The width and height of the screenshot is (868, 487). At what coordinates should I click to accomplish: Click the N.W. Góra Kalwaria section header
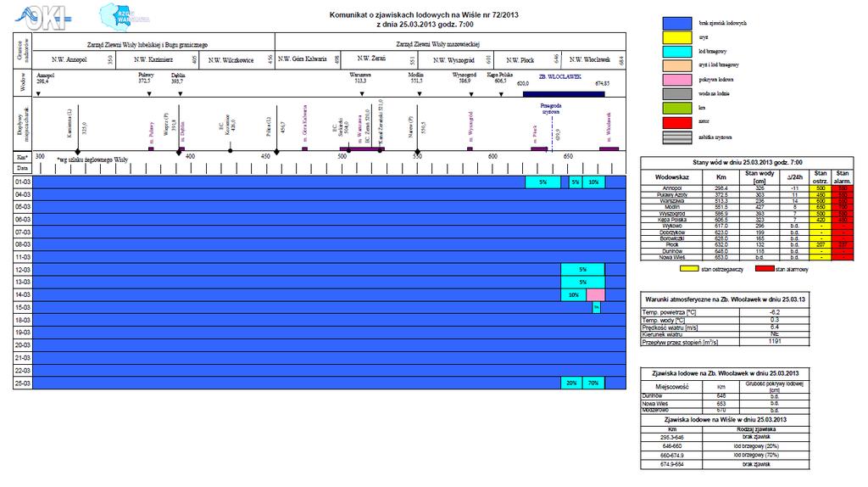[x=303, y=59]
